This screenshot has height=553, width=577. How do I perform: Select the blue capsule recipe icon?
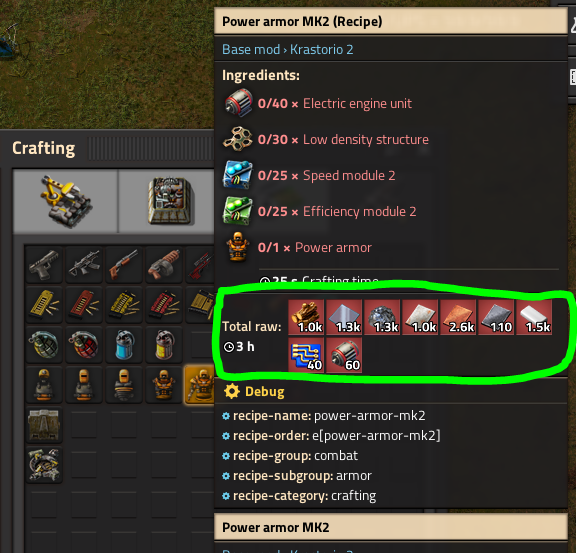tap(124, 344)
